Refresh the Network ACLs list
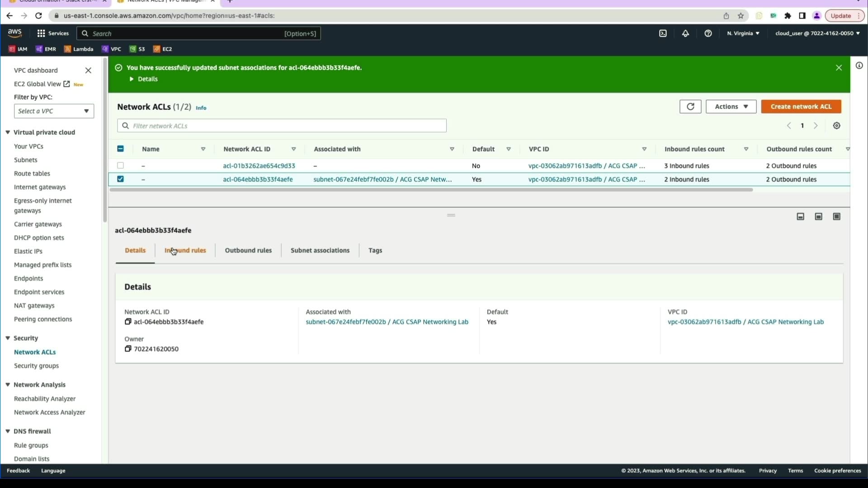The image size is (868, 488). pyautogui.click(x=690, y=107)
